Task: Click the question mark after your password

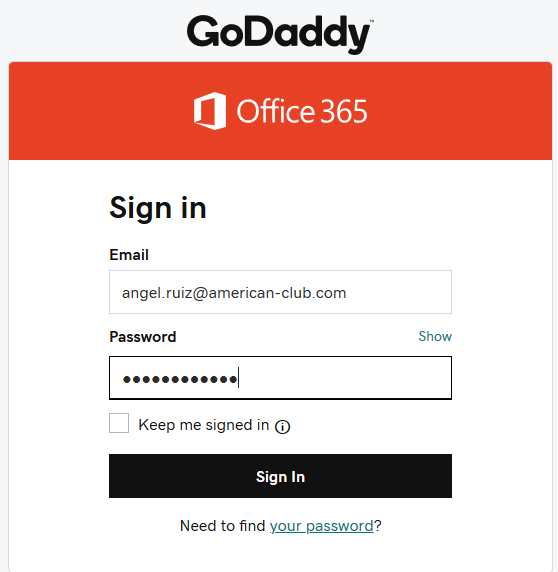Action: click(x=377, y=526)
